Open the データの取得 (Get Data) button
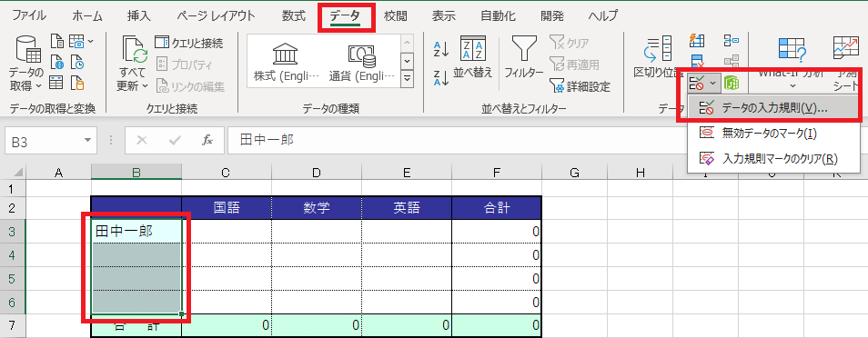 pyautogui.click(x=25, y=62)
